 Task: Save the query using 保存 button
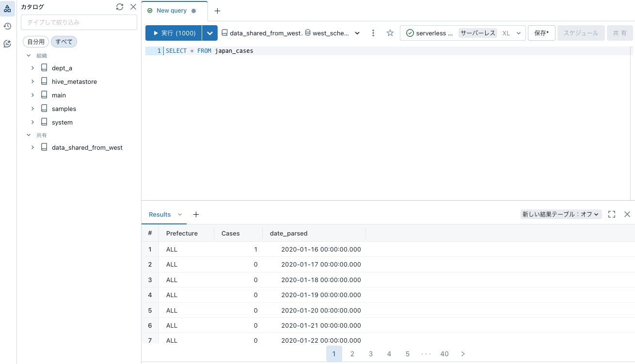tap(541, 33)
